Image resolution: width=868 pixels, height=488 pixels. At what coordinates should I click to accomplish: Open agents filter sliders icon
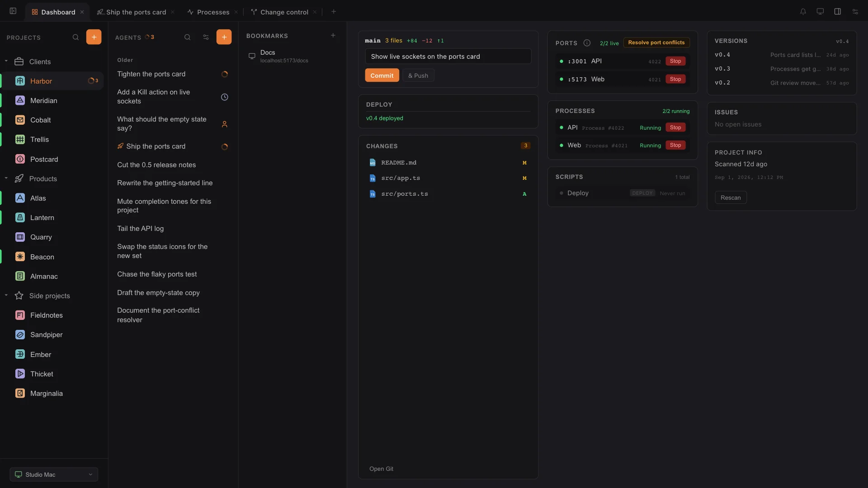pyautogui.click(x=206, y=37)
